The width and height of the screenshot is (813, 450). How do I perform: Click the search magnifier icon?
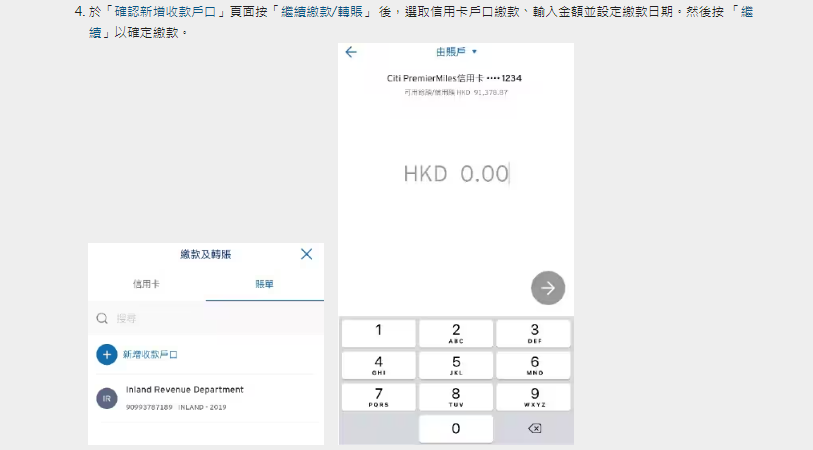[102, 318]
